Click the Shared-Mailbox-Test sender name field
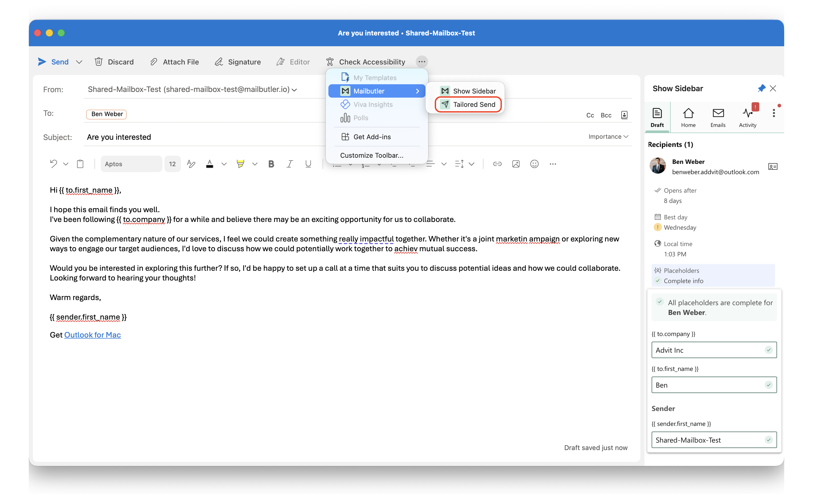The image size is (813, 504). 714,440
